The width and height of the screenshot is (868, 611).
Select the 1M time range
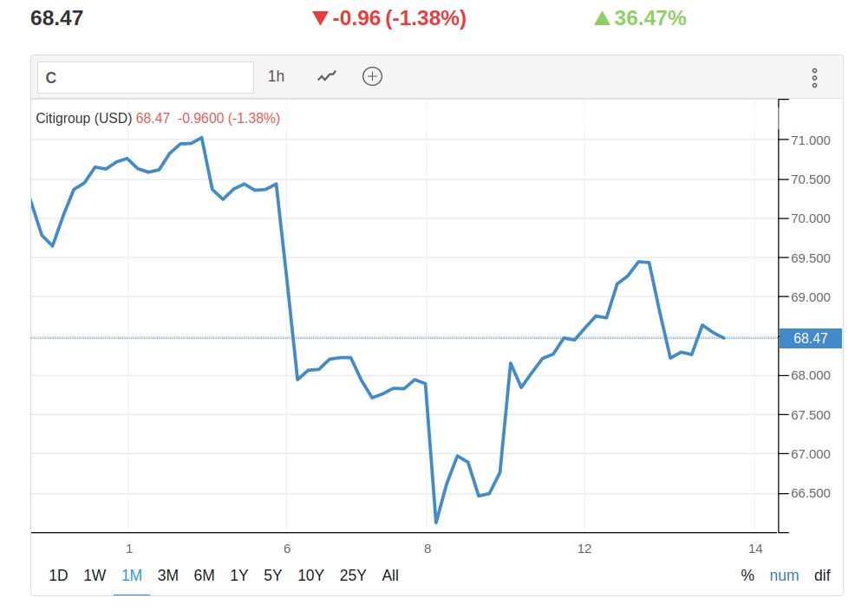[x=132, y=575]
